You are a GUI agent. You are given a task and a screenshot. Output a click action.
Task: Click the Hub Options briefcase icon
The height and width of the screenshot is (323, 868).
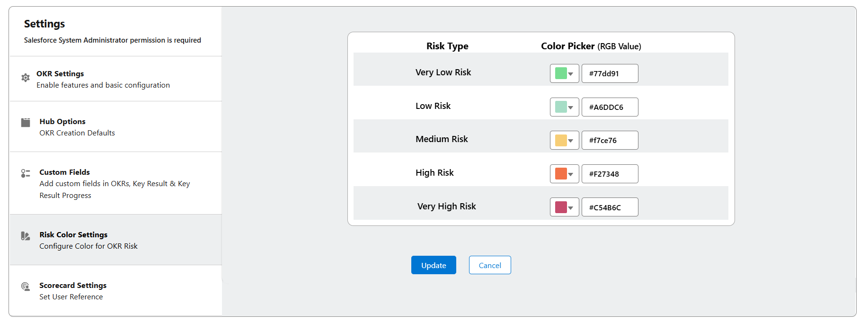point(26,122)
